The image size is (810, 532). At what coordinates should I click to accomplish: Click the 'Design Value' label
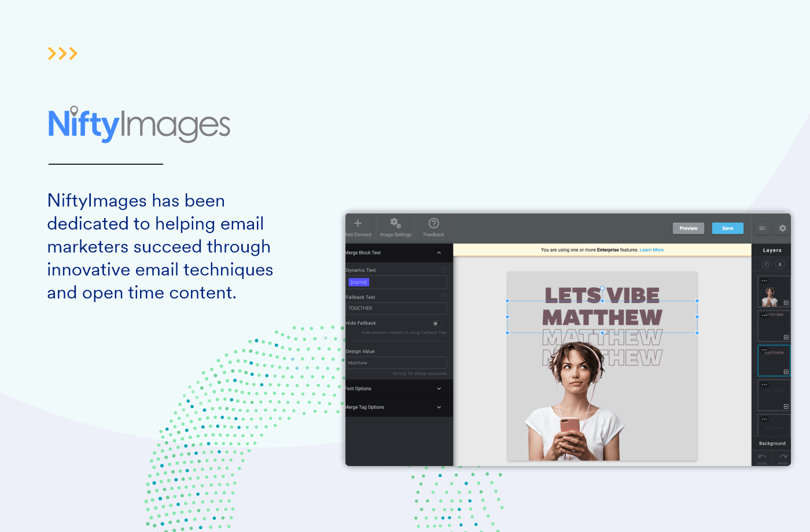[360, 352]
